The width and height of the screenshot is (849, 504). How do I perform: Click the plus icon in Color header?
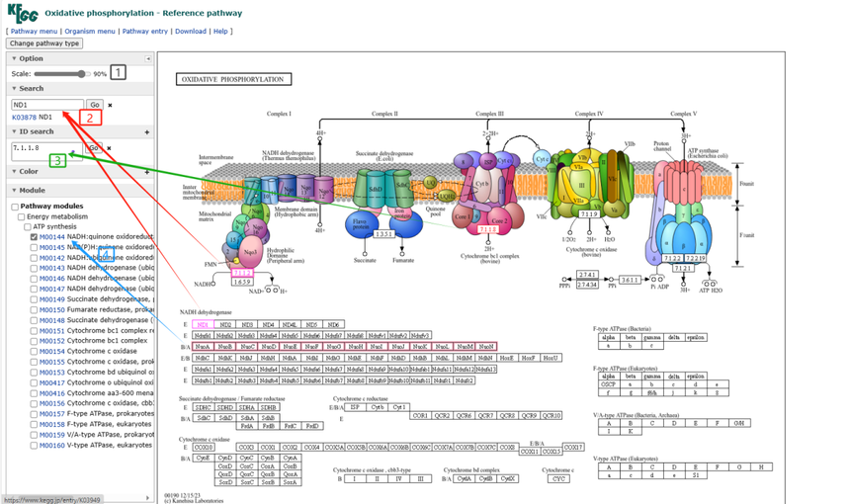pos(146,172)
